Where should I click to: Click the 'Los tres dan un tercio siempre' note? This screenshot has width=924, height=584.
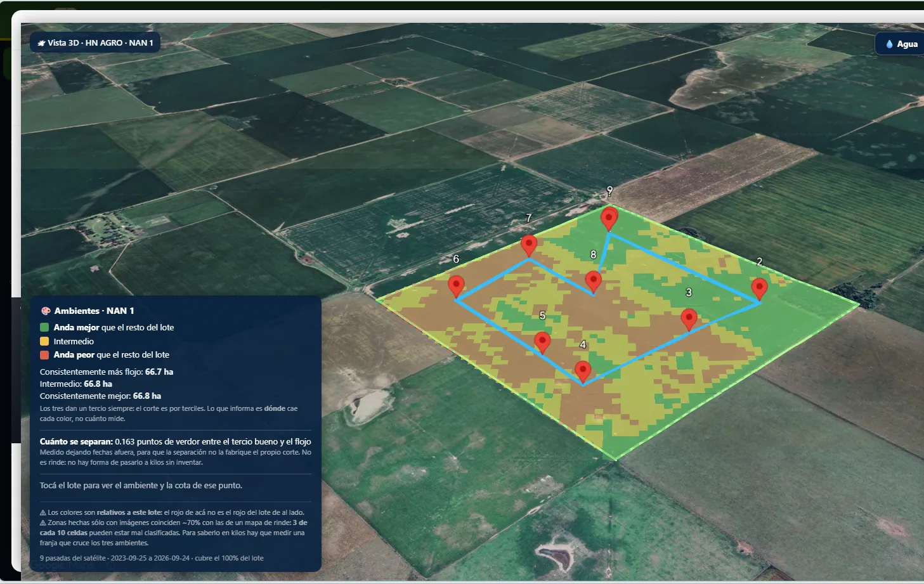(x=169, y=413)
